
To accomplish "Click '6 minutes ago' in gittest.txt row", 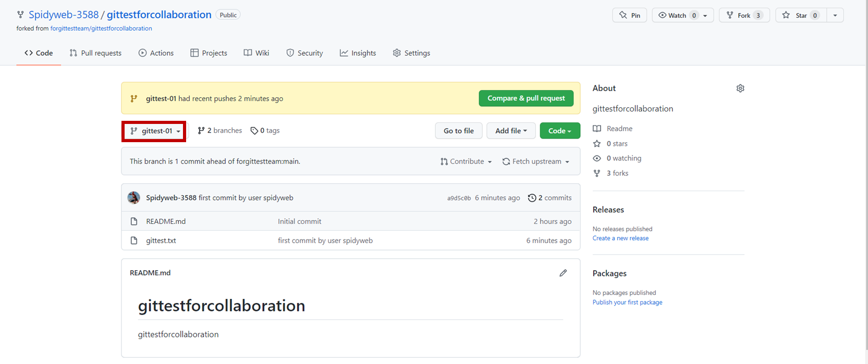I will coord(549,241).
